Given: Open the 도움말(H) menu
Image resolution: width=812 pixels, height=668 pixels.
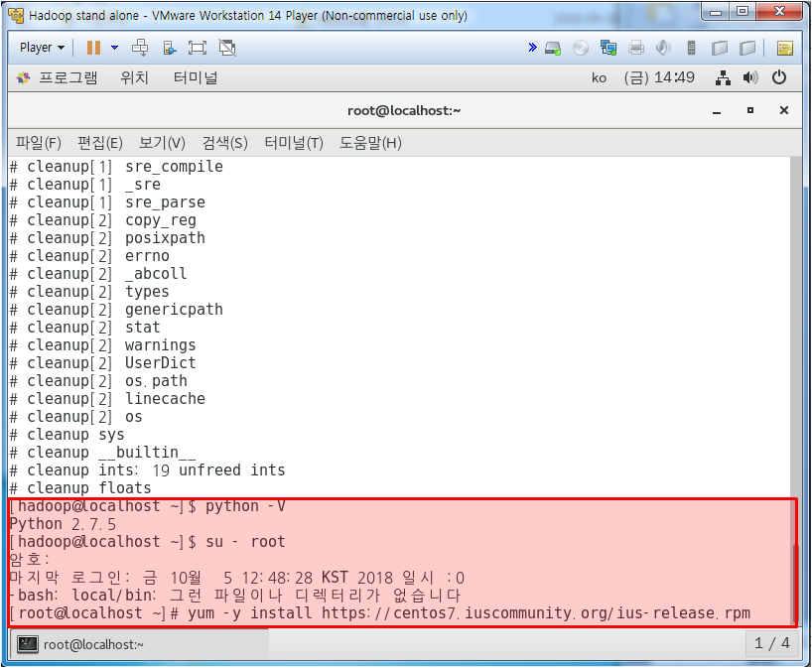Looking at the screenshot, I should coord(370,143).
